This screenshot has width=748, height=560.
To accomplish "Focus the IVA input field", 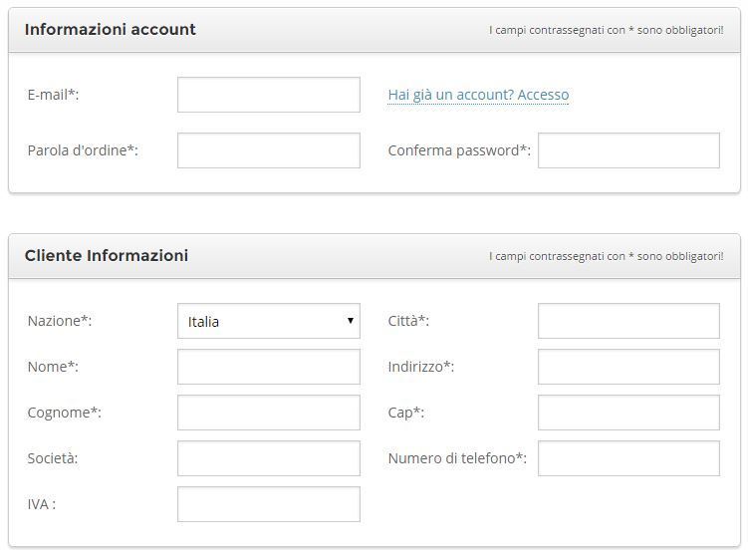I will click(269, 504).
